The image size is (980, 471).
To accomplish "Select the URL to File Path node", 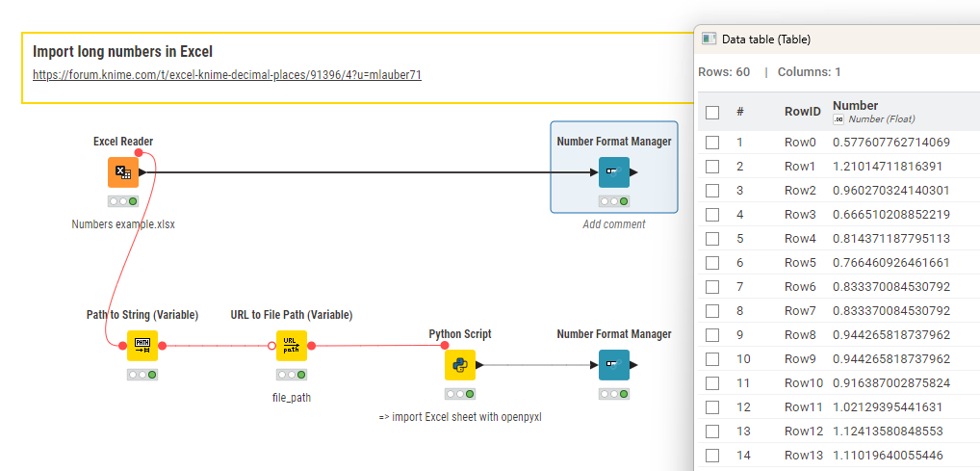I will tap(291, 345).
